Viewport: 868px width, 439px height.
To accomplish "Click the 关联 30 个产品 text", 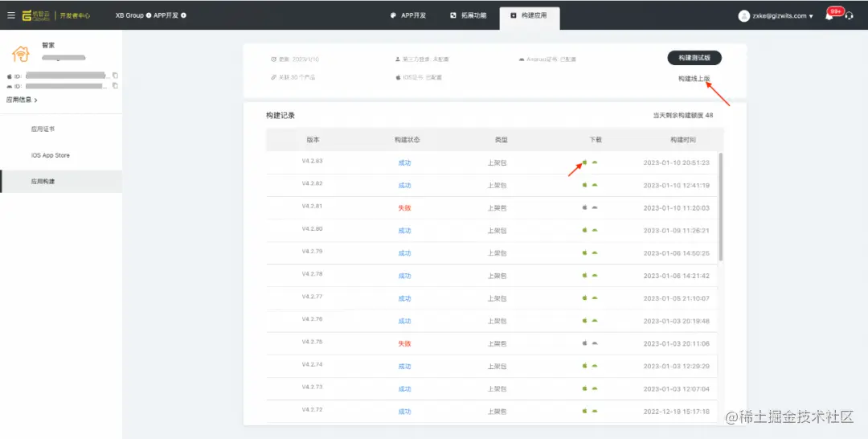I will point(297,77).
